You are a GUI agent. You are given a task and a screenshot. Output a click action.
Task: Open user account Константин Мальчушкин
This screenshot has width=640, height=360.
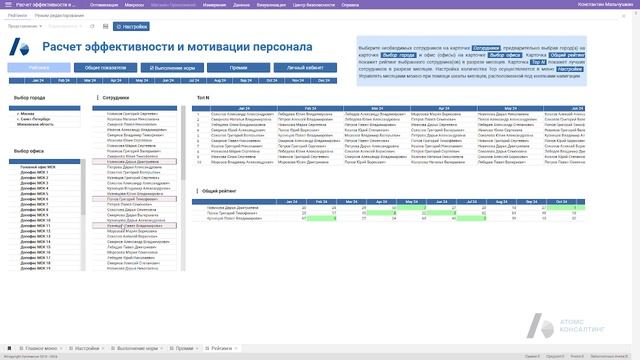coord(605,4)
